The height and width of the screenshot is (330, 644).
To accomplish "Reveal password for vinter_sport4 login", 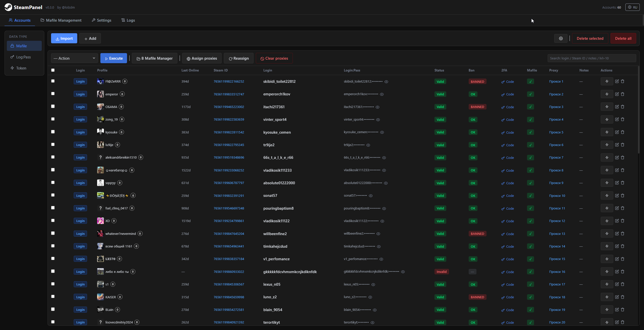I will pyautogui.click(x=378, y=120).
